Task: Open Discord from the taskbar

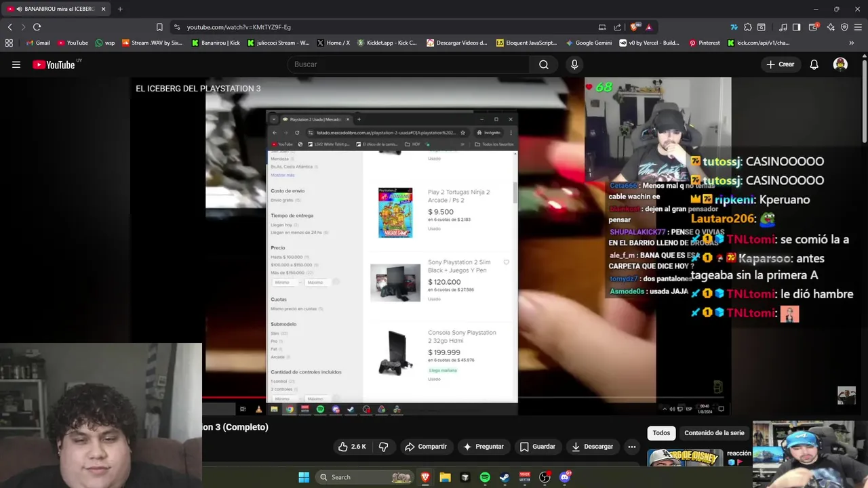Action: coord(565,477)
